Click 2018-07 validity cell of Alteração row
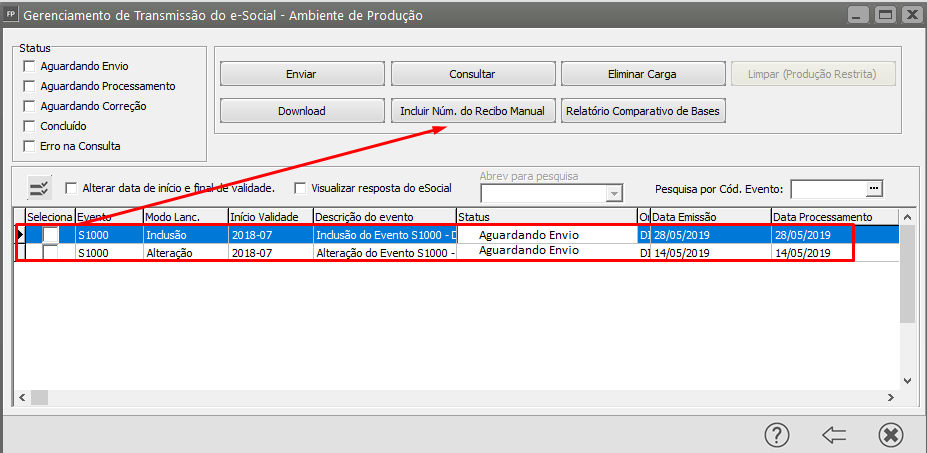Viewport: 927px width, 453px height. tap(271, 253)
